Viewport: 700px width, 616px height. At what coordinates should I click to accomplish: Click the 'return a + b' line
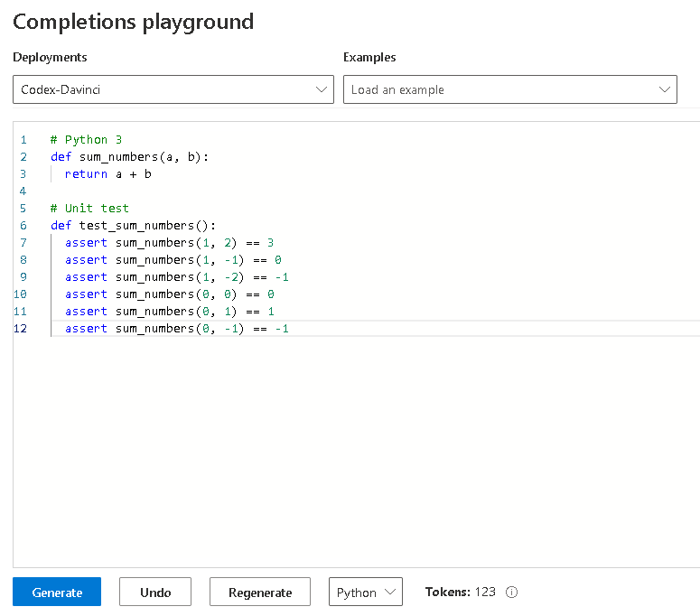(x=108, y=174)
